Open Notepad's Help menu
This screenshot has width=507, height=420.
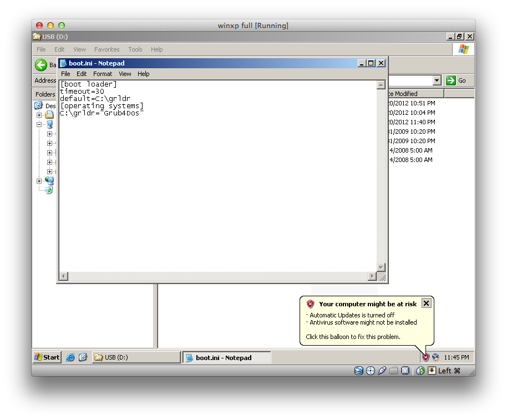143,74
